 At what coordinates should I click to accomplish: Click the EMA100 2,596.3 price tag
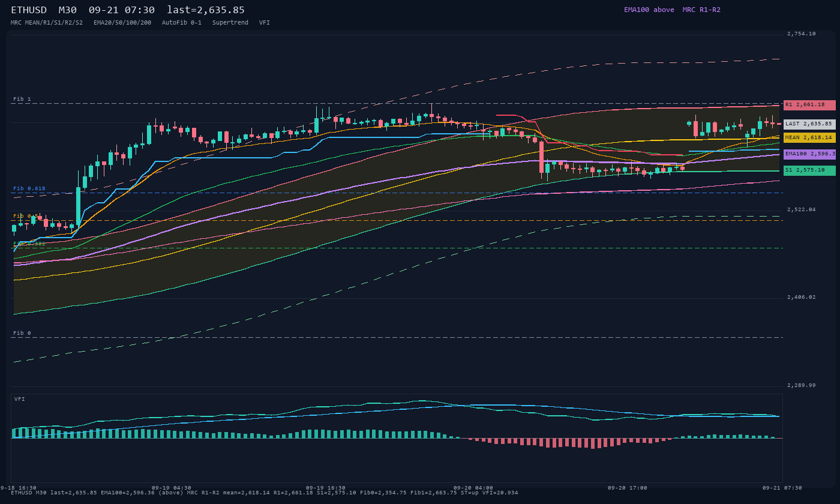[x=809, y=154]
